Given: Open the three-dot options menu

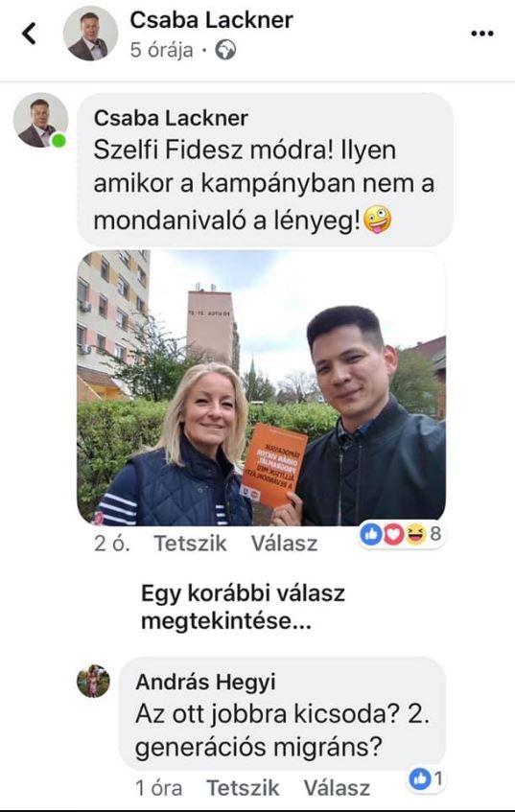Looking at the screenshot, I should coord(481,34).
